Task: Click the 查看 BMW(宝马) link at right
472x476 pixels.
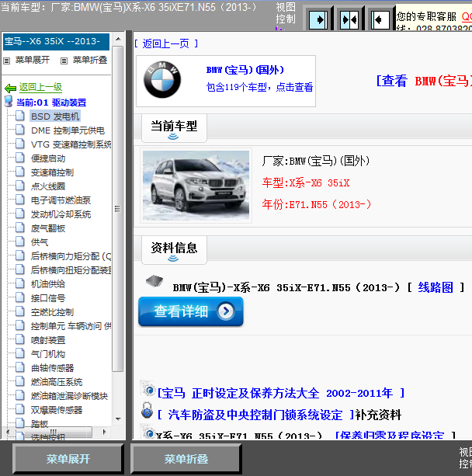Action: coord(424,81)
